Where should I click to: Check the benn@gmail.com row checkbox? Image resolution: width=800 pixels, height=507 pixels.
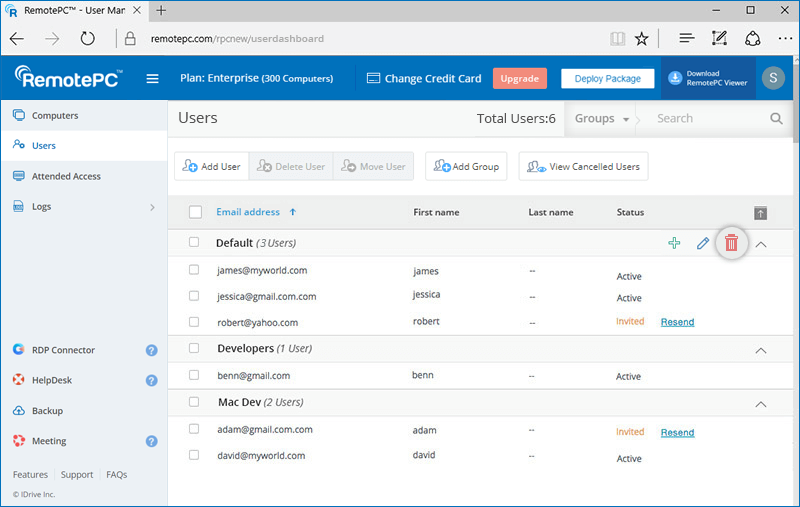[194, 375]
